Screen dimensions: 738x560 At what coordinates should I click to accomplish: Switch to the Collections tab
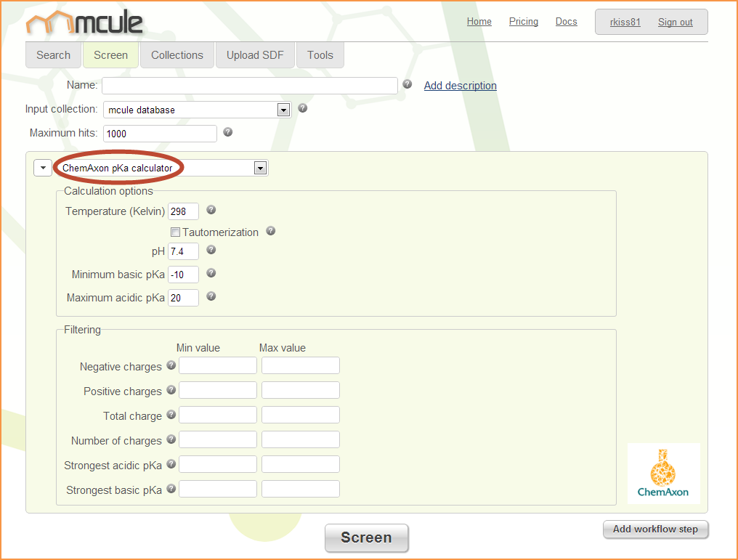click(x=177, y=55)
